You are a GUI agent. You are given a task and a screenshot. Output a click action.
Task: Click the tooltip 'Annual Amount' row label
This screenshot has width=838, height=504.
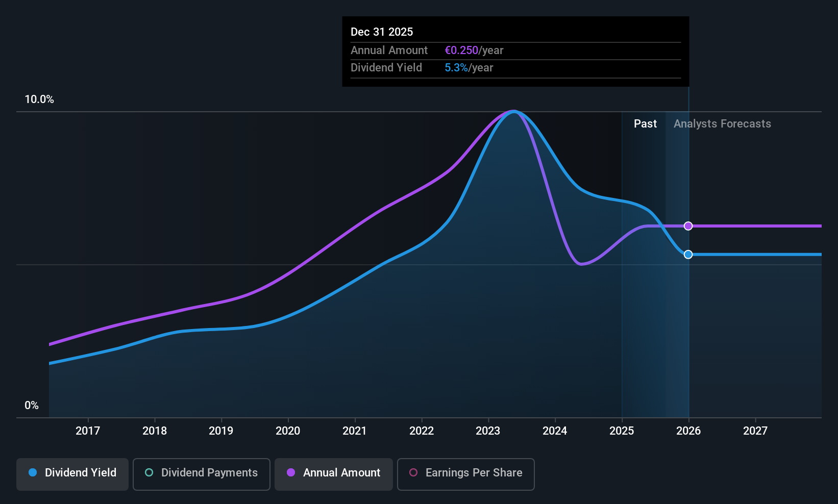coord(389,51)
